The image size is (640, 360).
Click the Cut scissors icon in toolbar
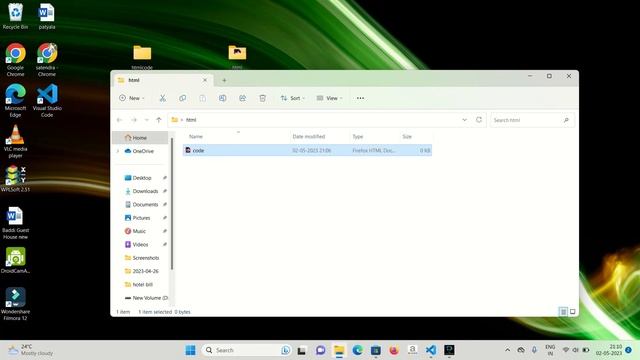point(162,98)
